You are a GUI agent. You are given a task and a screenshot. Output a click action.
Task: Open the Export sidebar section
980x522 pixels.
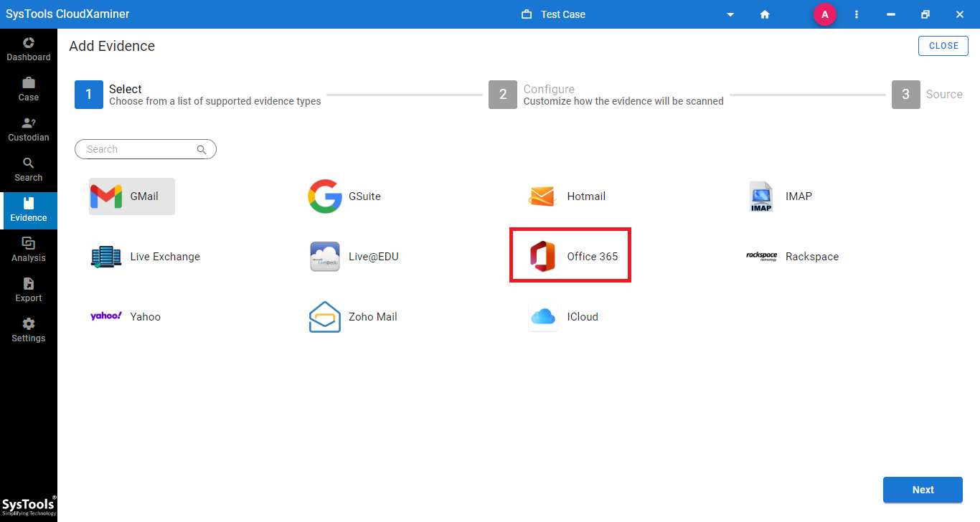[29, 290]
